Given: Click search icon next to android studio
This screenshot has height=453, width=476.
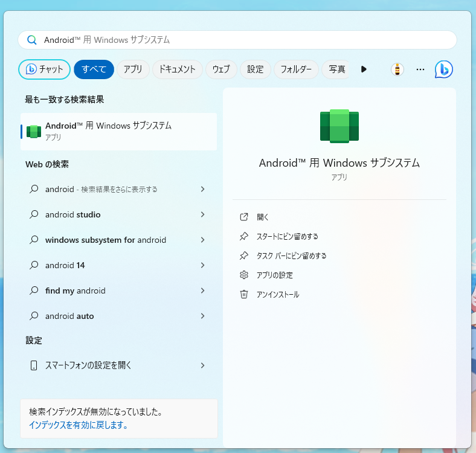Looking at the screenshot, I should click(x=34, y=214).
